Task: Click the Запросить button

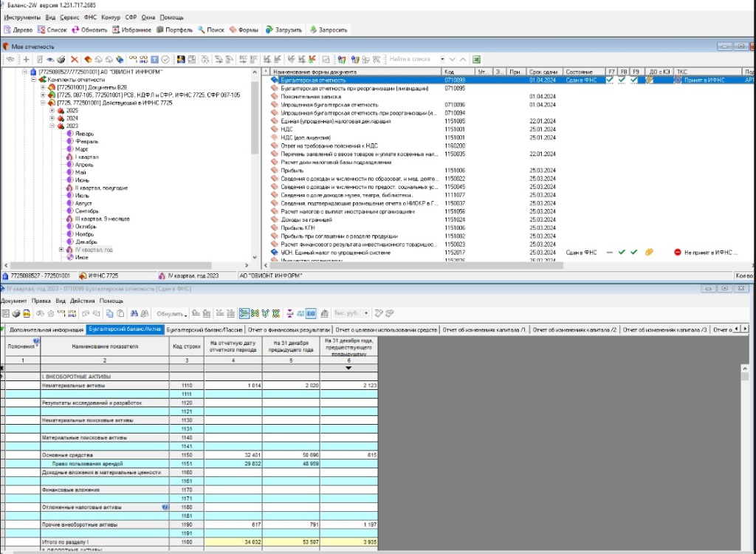Action: [329, 30]
